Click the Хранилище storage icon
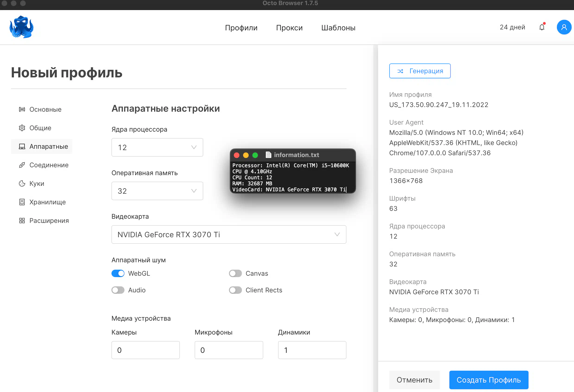The height and width of the screenshot is (392, 574). tap(22, 202)
